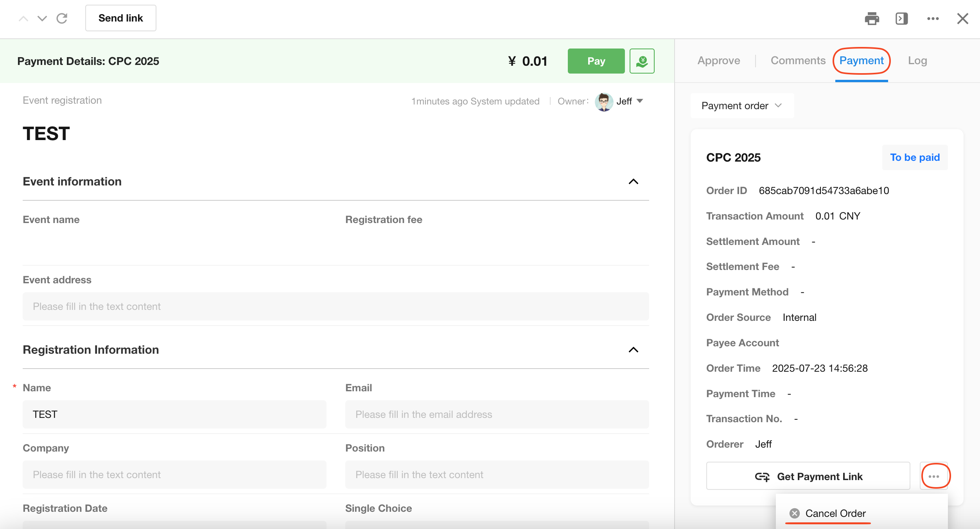Image resolution: width=980 pixels, height=529 pixels.
Task: Click the Name field containing TEST
Action: point(174,414)
